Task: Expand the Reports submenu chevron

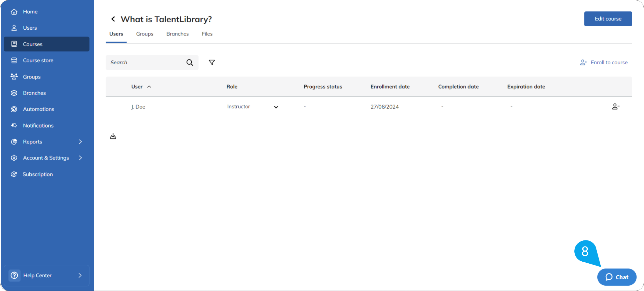Action: pyautogui.click(x=81, y=142)
